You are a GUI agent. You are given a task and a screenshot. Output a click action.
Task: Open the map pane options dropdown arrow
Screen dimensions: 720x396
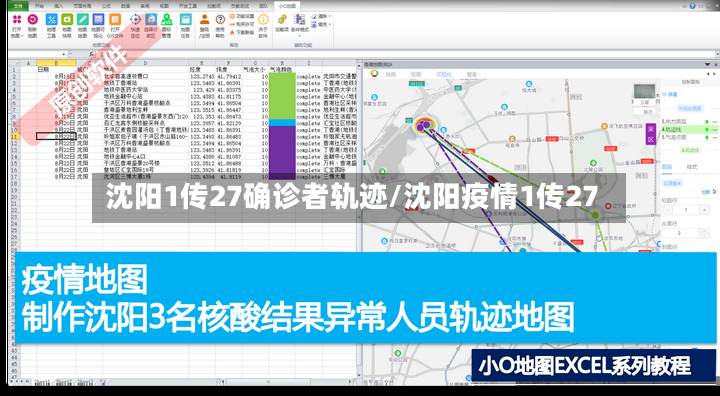[x=708, y=65]
